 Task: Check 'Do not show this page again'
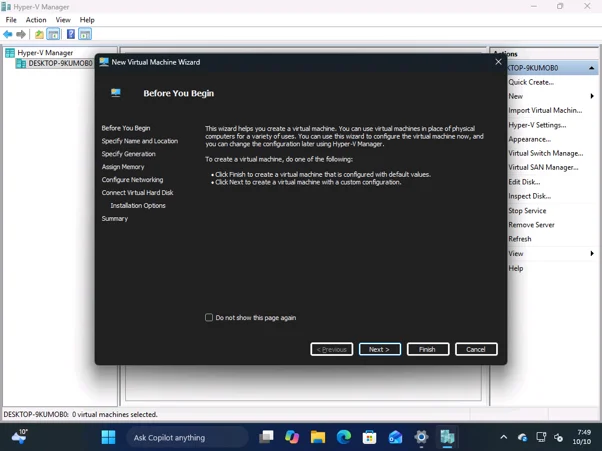click(209, 317)
